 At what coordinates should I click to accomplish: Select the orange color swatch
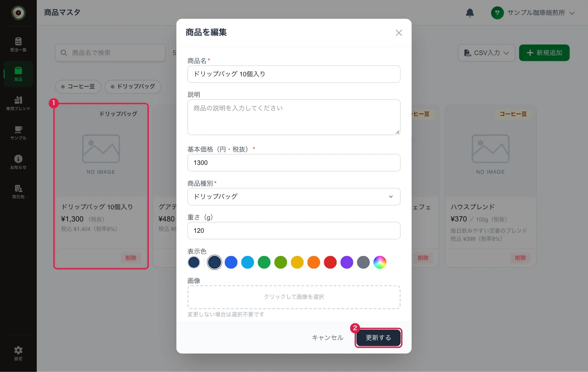point(313,262)
